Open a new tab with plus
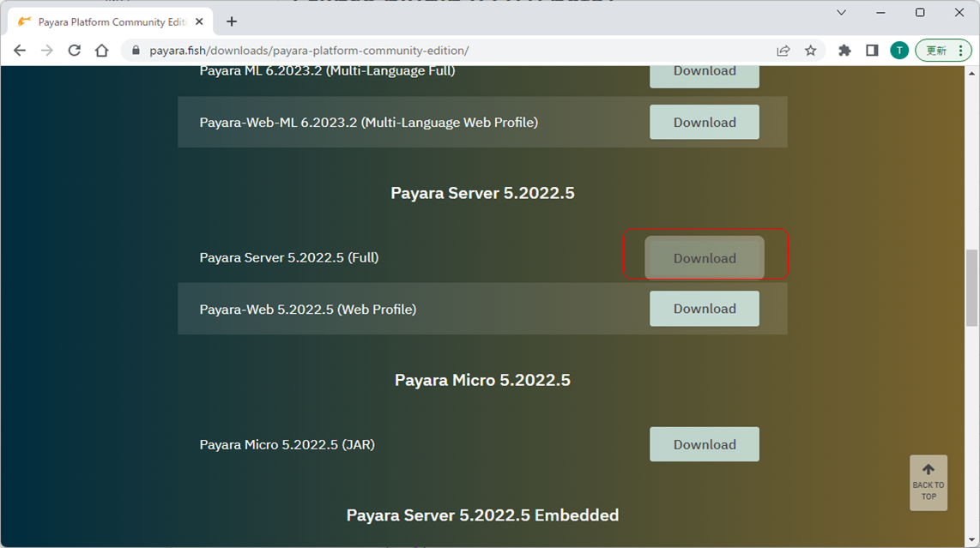Viewport: 980px width, 548px height. pos(232,22)
